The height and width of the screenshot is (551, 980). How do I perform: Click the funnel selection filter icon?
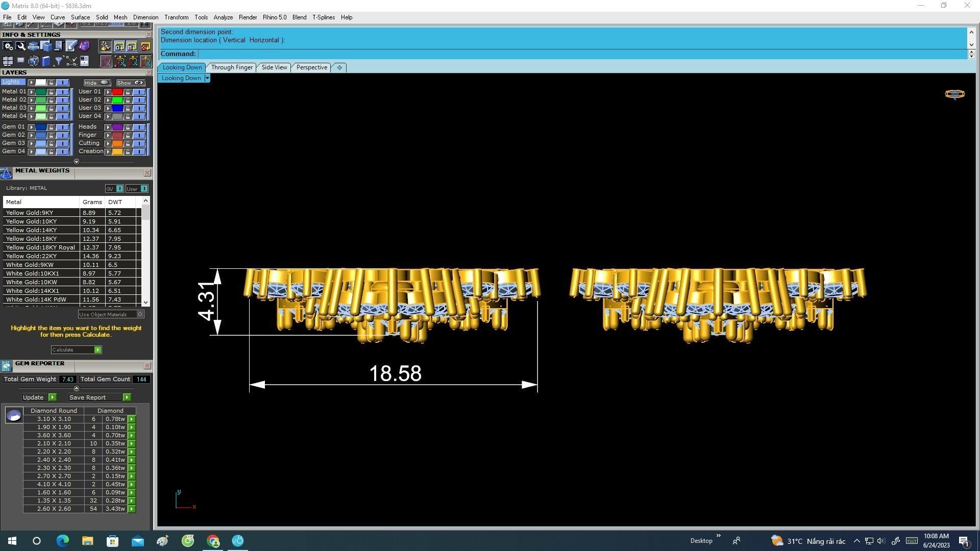59,61
